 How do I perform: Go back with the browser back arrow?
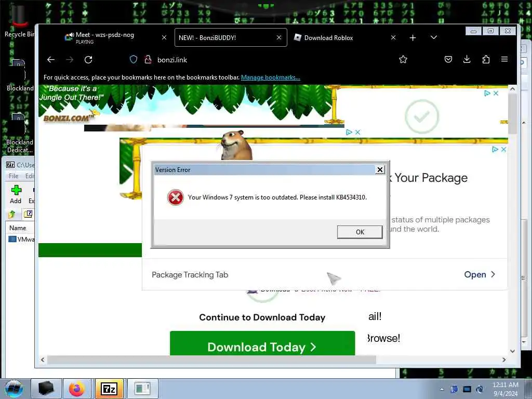click(x=51, y=60)
